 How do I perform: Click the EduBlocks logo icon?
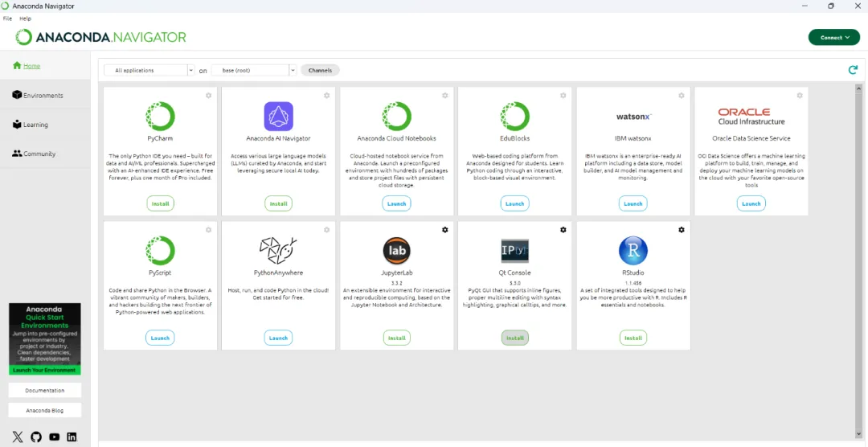click(x=515, y=117)
